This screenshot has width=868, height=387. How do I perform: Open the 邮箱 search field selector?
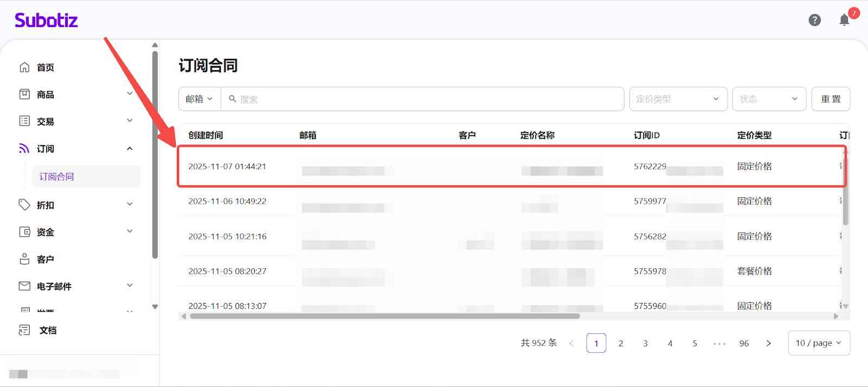point(199,99)
